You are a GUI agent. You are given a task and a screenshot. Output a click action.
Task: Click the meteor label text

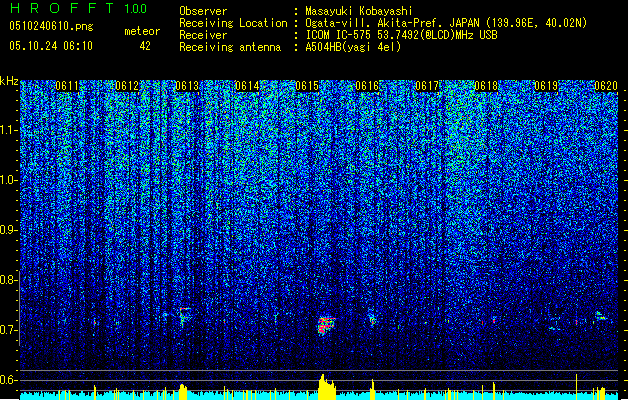pos(142,31)
